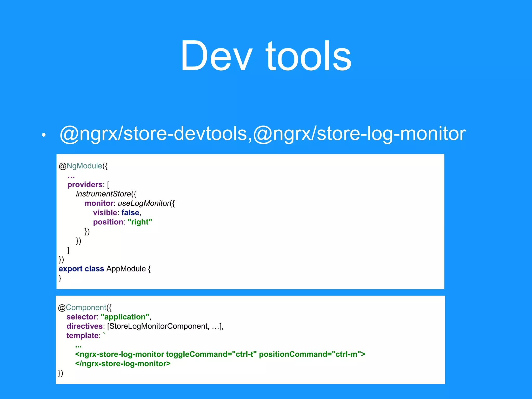Click 'StoreLogMonitorComponent' in the directives line
The height and width of the screenshot is (399, 532).
[x=158, y=326]
